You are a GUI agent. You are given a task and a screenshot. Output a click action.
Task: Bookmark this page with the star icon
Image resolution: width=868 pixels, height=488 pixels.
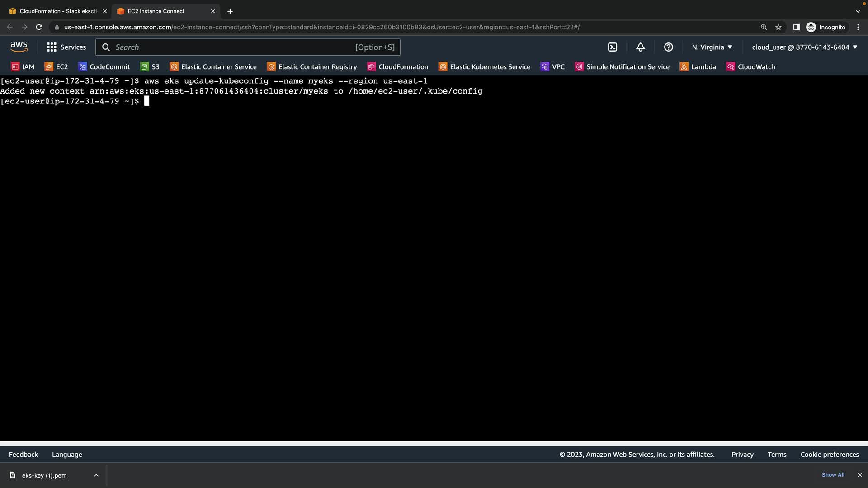click(778, 27)
